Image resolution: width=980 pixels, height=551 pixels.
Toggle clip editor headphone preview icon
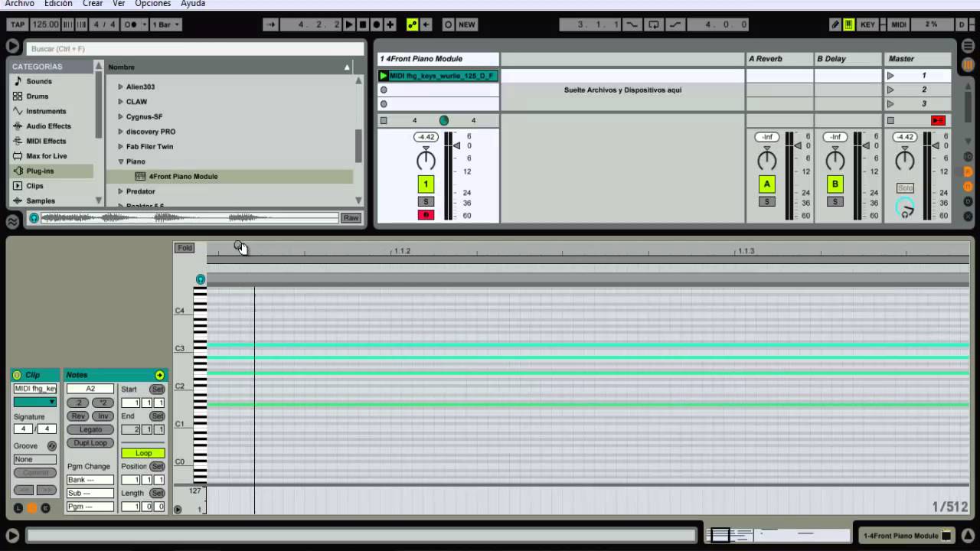(x=201, y=280)
